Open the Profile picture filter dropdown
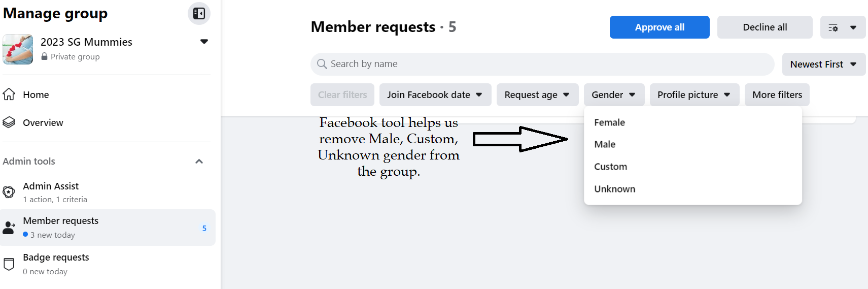 [694, 95]
